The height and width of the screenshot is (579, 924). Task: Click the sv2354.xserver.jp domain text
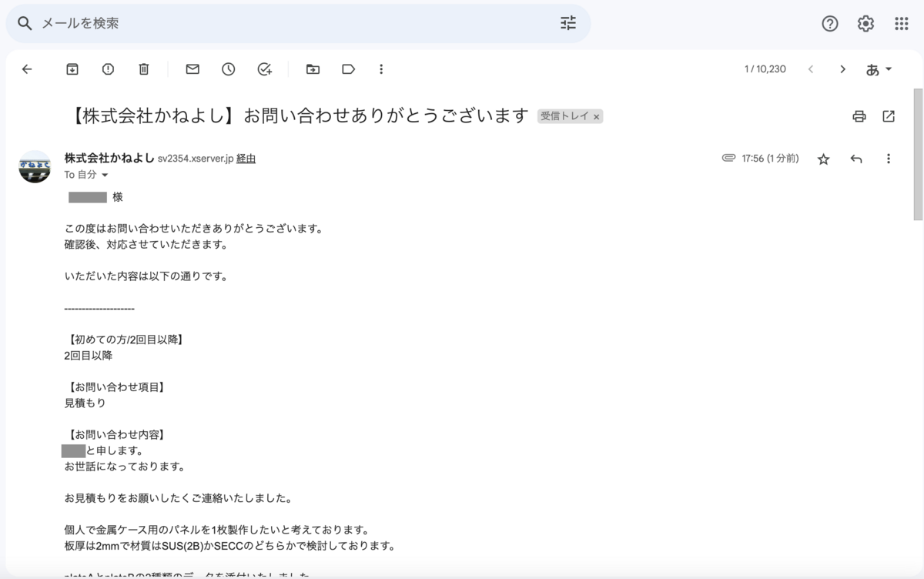195,159
